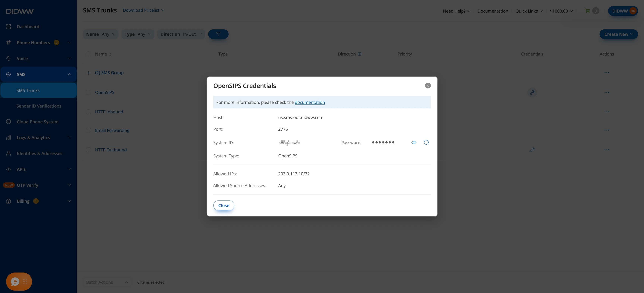Open the Download Pricelist dropdown

[x=143, y=10]
